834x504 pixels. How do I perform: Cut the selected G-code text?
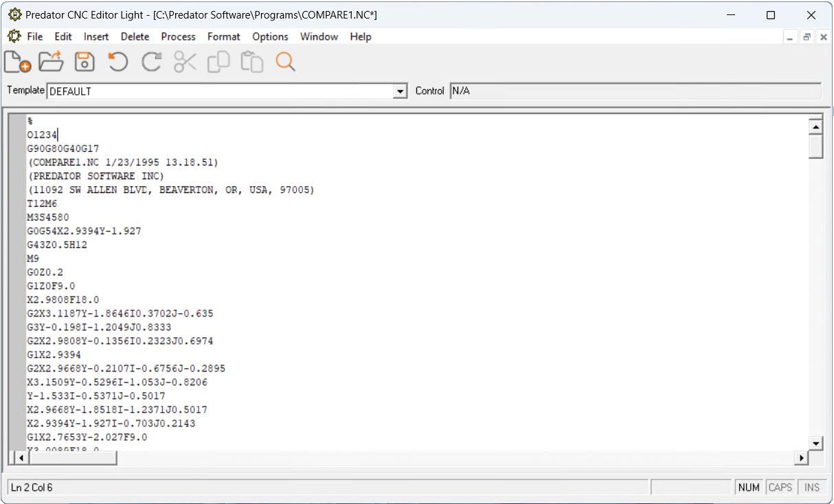click(185, 62)
